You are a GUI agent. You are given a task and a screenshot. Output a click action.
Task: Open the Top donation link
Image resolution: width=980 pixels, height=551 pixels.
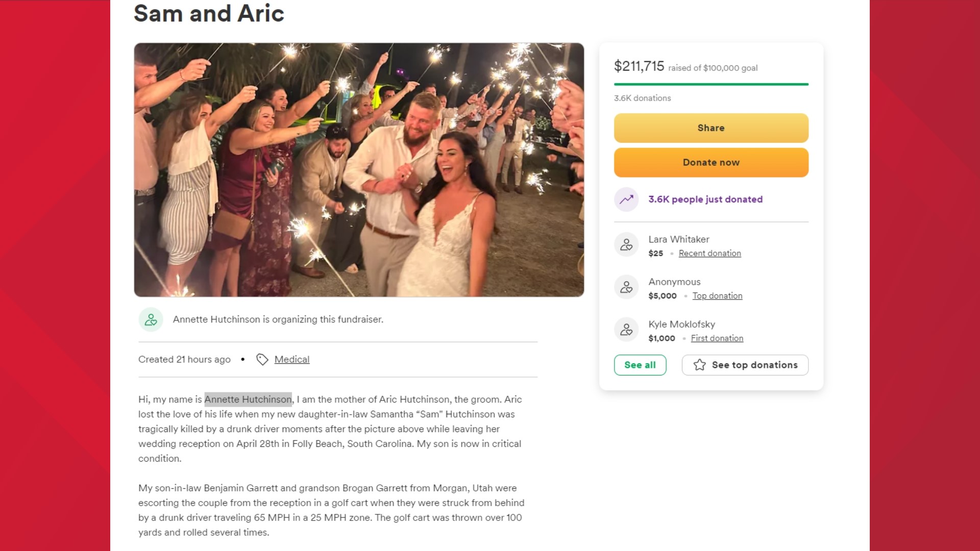tap(717, 295)
